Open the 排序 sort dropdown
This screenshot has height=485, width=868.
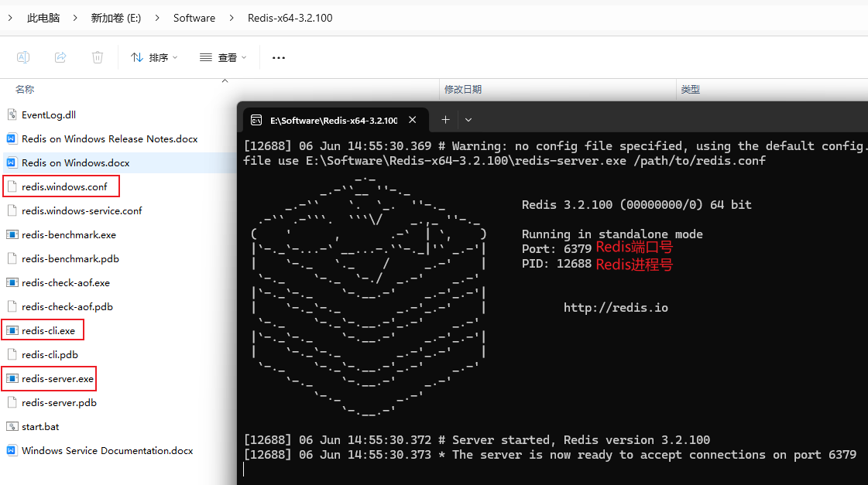(x=154, y=57)
